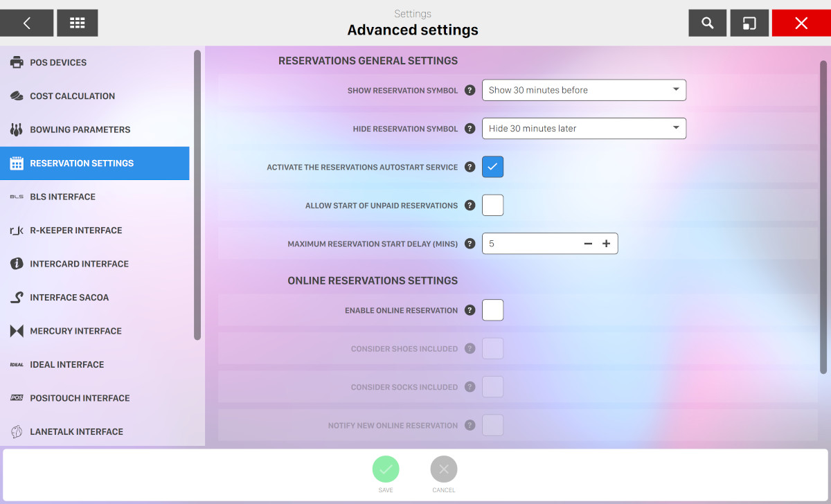Click the search magnifier icon
This screenshot has width=831, height=504.
point(707,23)
